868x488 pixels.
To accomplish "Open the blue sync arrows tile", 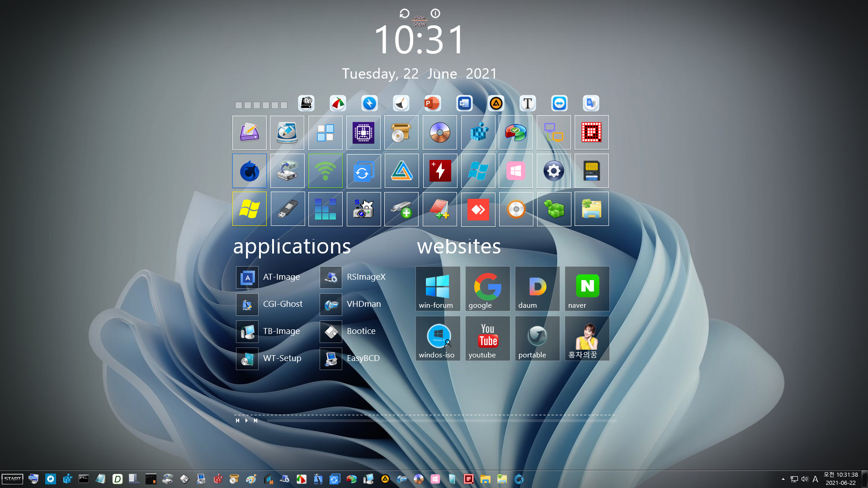I will [363, 171].
